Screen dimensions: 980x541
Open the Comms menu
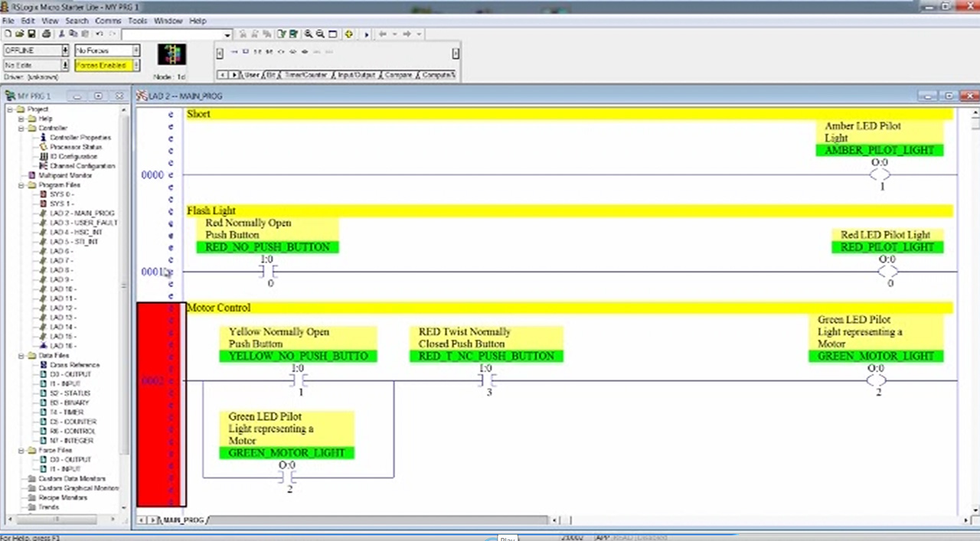tap(108, 21)
